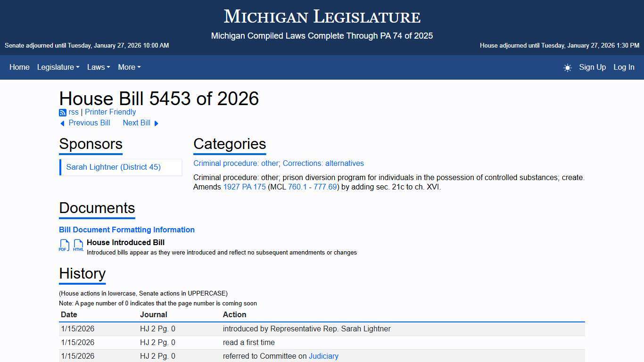The image size is (644, 362).
Task: Select the 1/15/2026 introduced row in History
Action: [x=306, y=329]
